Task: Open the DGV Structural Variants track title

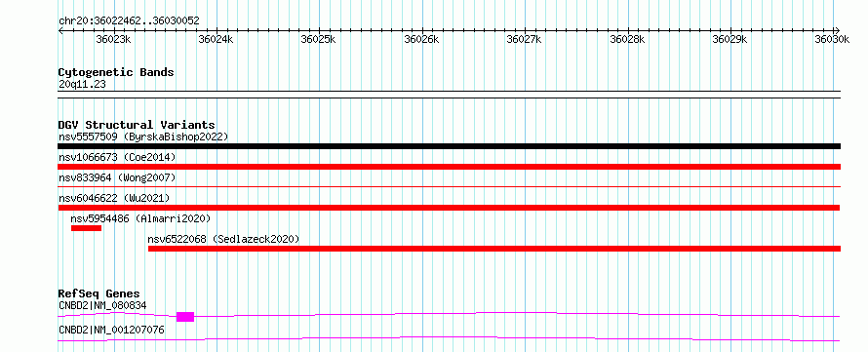Action: coord(137,125)
